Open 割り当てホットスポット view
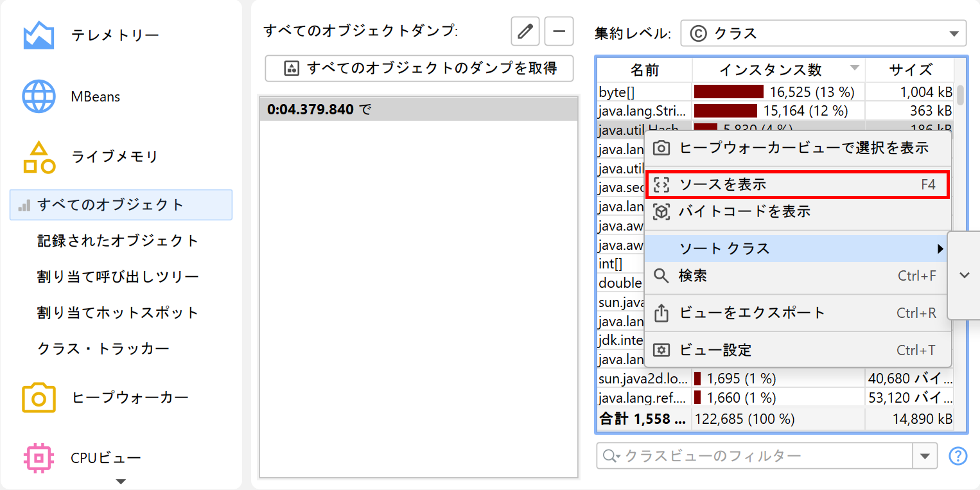980x490 pixels. (x=118, y=313)
